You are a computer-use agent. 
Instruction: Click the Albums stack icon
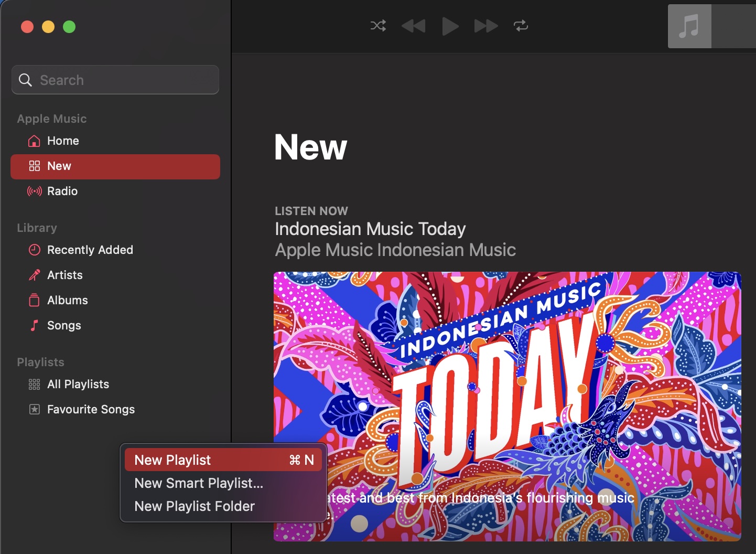pos(34,300)
